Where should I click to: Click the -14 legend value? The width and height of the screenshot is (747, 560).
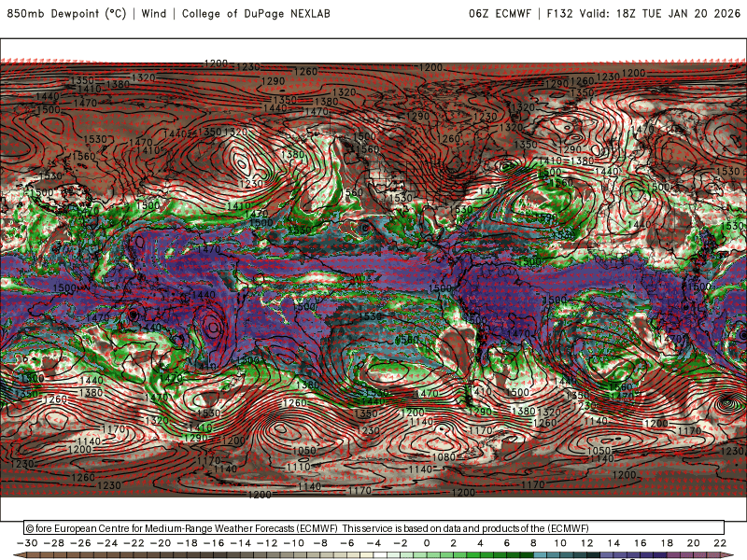tap(240, 543)
